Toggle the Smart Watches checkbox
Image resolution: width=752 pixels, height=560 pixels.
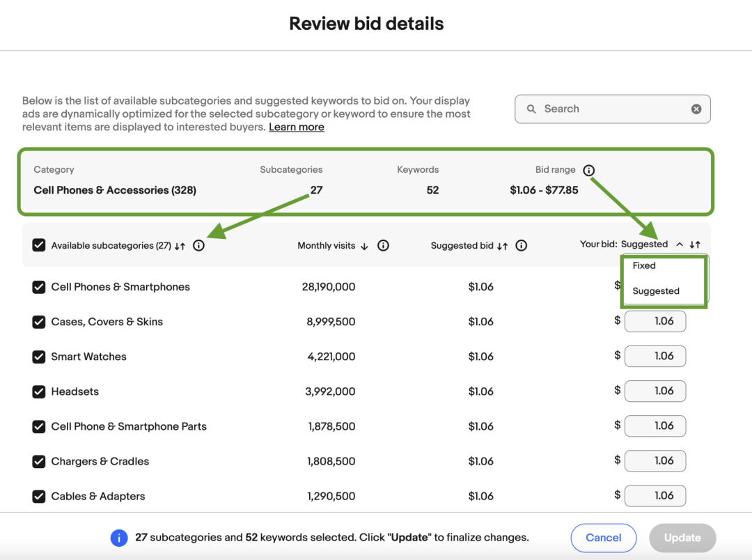39,357
